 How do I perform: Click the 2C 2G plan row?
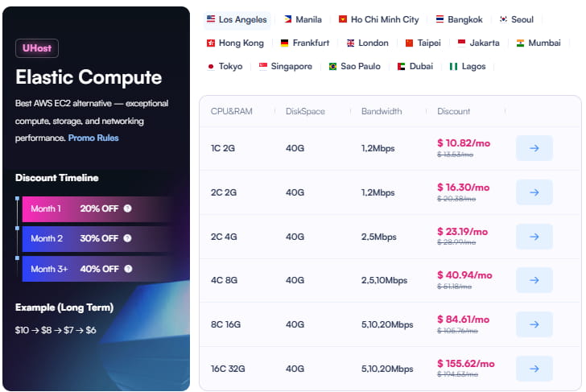(x=362, y=192)
